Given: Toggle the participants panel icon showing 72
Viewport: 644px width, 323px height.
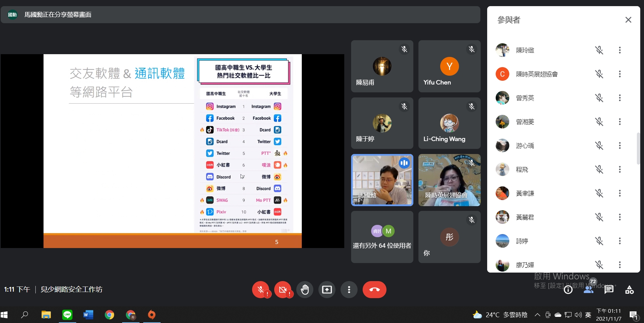Looking at the screenshot, I should pos(589,290).
